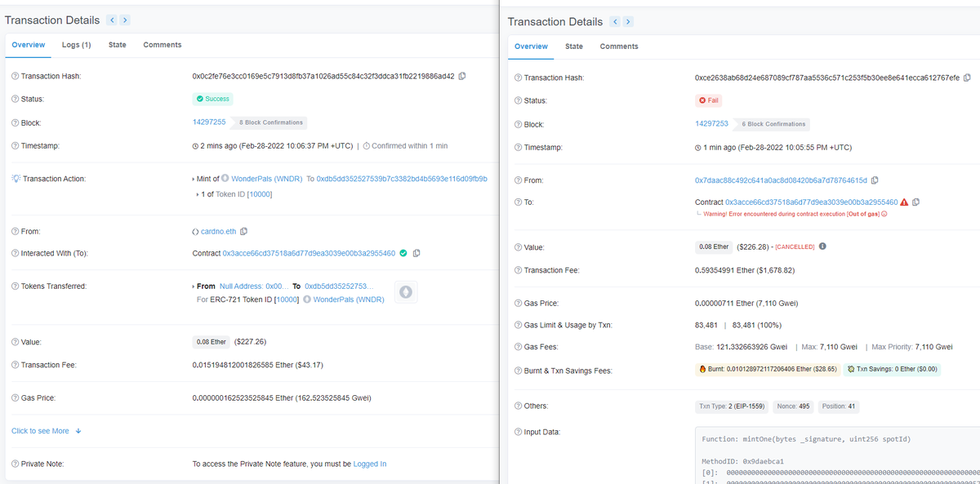Copy transaction hash 0x0c2fe76e in left window

point(462,76)
